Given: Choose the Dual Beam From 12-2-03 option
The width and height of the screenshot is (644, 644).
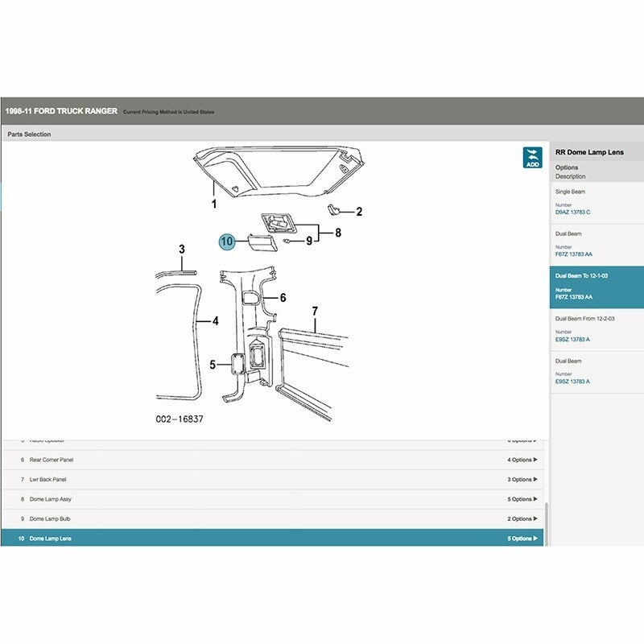Looking at the screenshot, I should tap(597, 330).
